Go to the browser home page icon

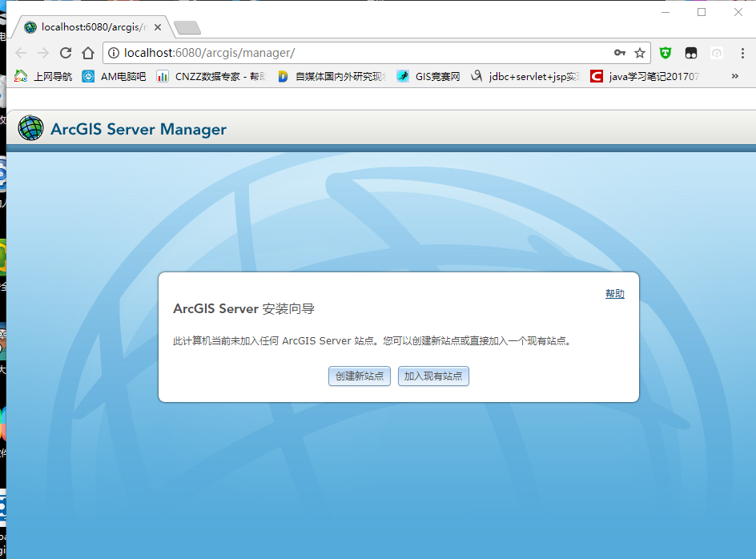coord(88,53)
